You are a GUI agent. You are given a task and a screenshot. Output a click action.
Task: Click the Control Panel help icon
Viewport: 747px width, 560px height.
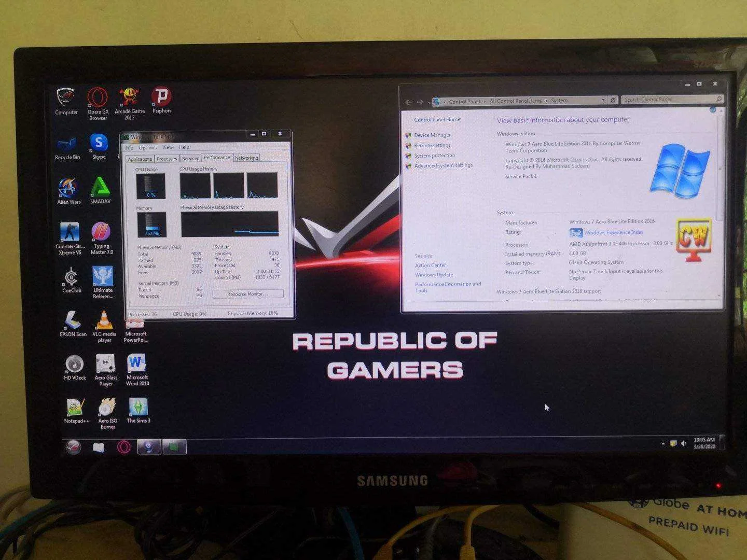click(713, 110)
